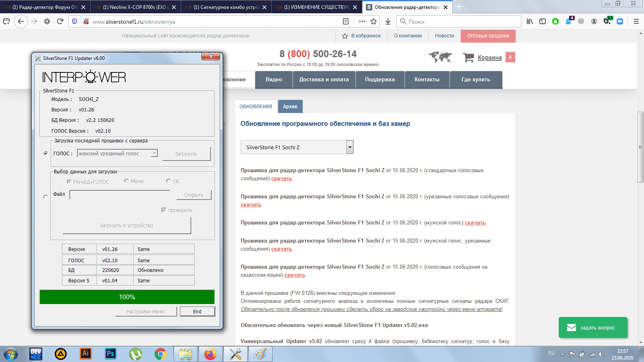
Task: Expand the voice type dropdown in updater
Action: 154,153
